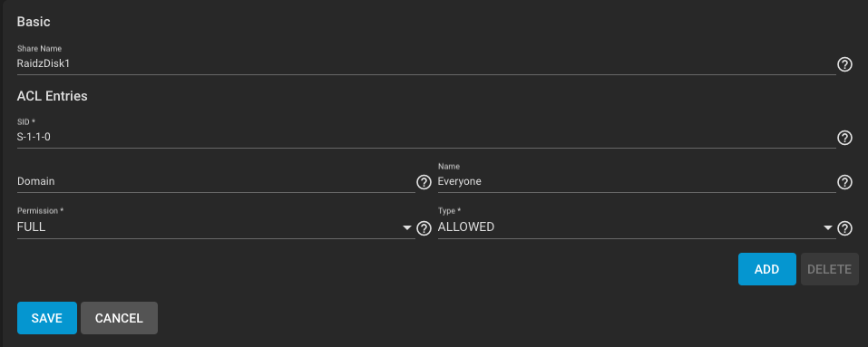The image size is (868, 347).
Task: Cancel editing the share ACL
Action: 119,318
